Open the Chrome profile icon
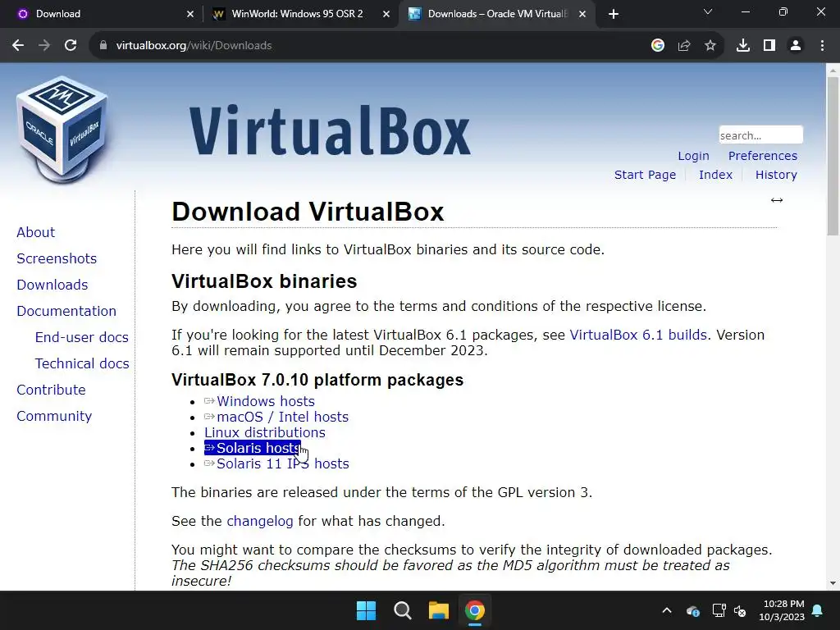The image size is (840, 630). pyautogui.click(x=796, y=46)
